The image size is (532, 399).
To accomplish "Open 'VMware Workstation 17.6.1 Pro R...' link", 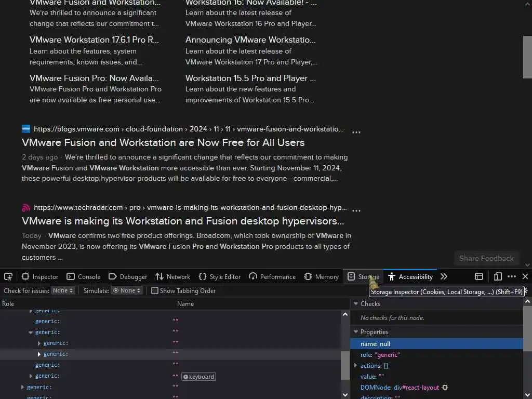I will 94,39.
